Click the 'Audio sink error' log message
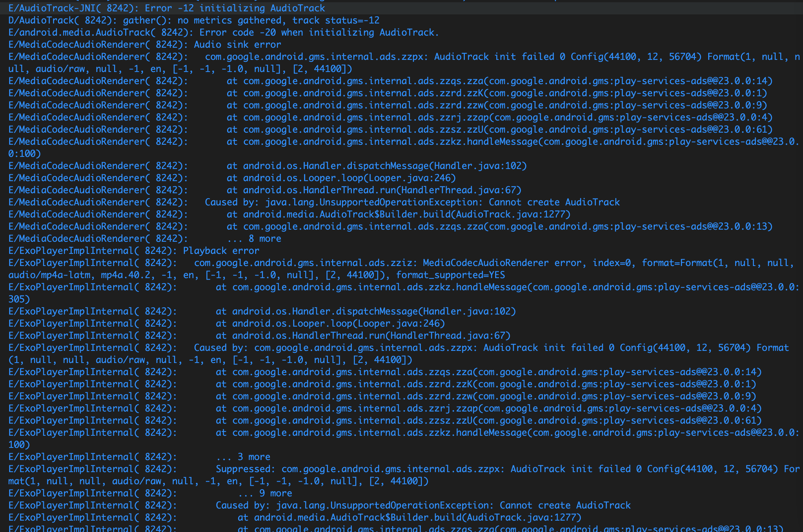 pos(237,45)
